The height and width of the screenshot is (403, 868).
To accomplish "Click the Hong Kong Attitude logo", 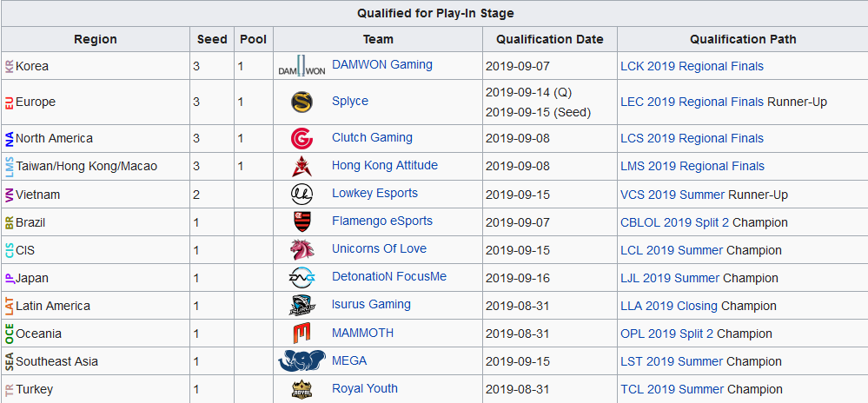I will coord(301,166).
